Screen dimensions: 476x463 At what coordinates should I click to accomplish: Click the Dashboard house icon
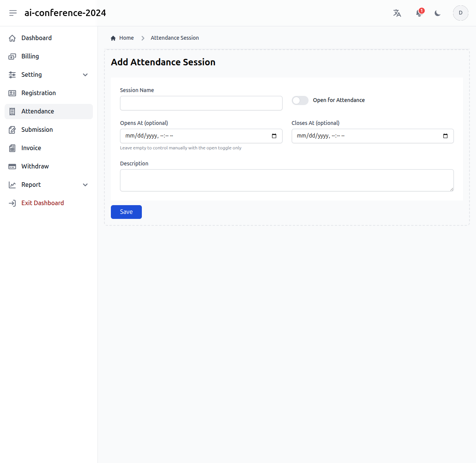pos(12,38)
